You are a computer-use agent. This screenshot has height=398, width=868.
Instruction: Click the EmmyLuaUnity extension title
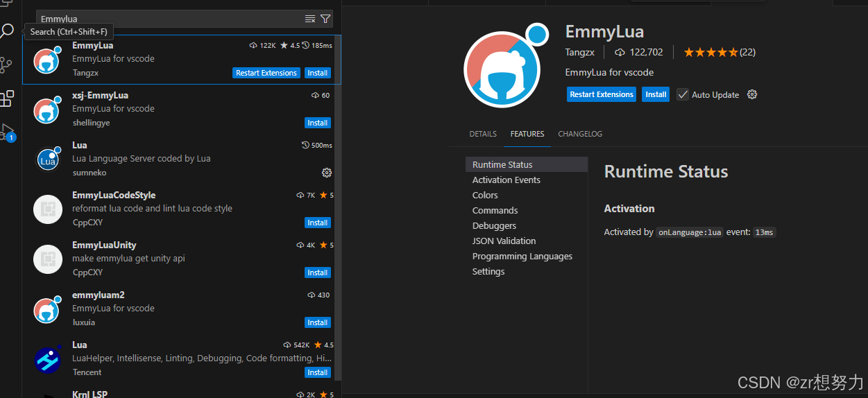tap(104, 245)
